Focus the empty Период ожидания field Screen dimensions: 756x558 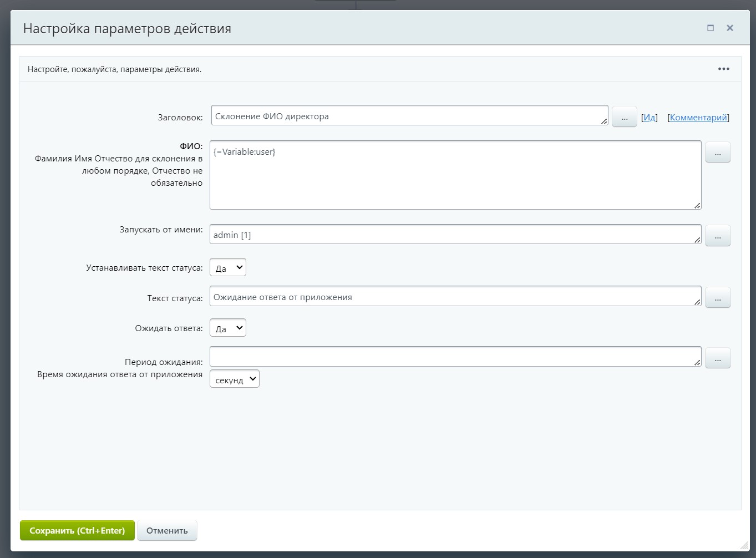[455, 357]
